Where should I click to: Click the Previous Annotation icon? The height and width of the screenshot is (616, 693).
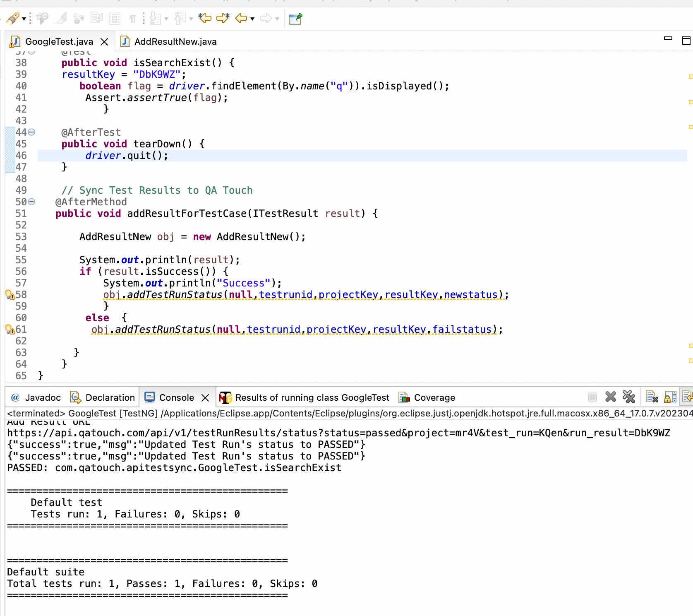pos(180,18)
